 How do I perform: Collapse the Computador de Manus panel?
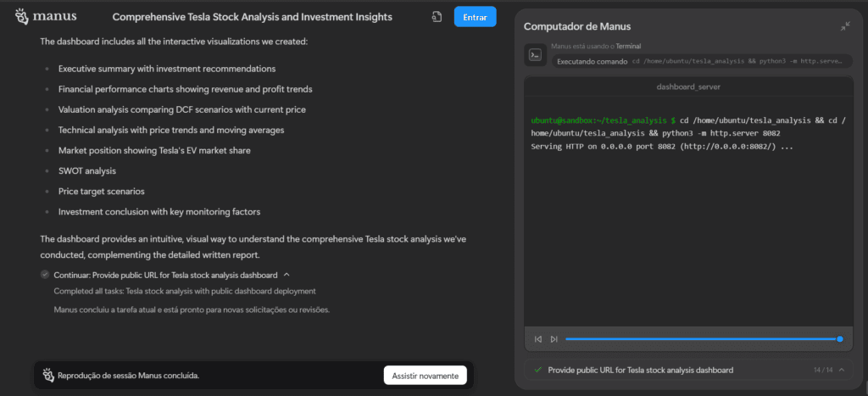845,26
